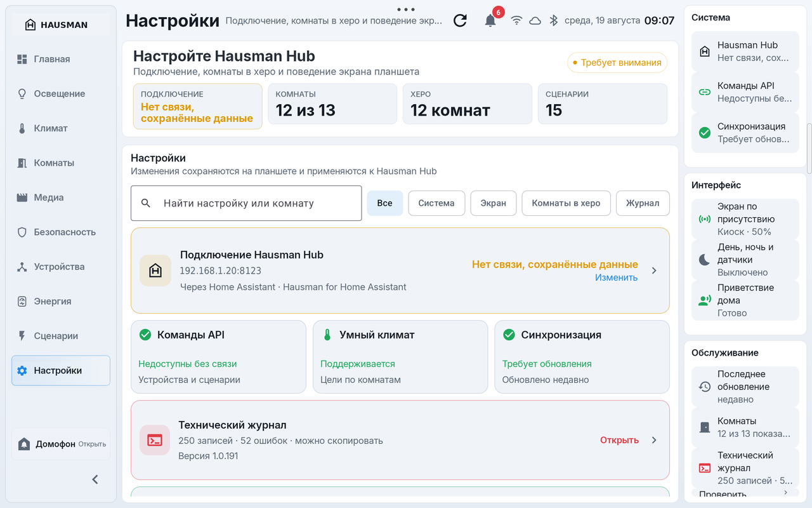Click the Hausman Hub connection card icon
Viewport: 812px width, 508px height.
point(155,271)
